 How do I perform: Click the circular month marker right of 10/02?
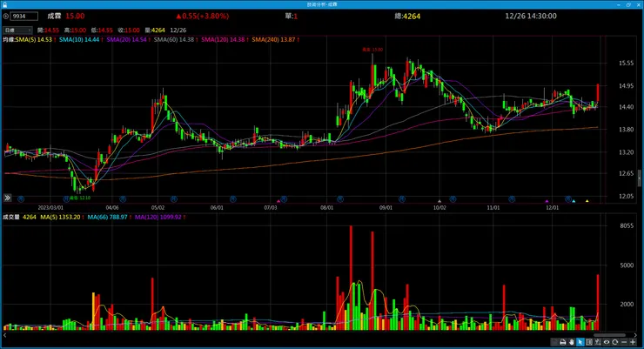click(x=453, y=199)
